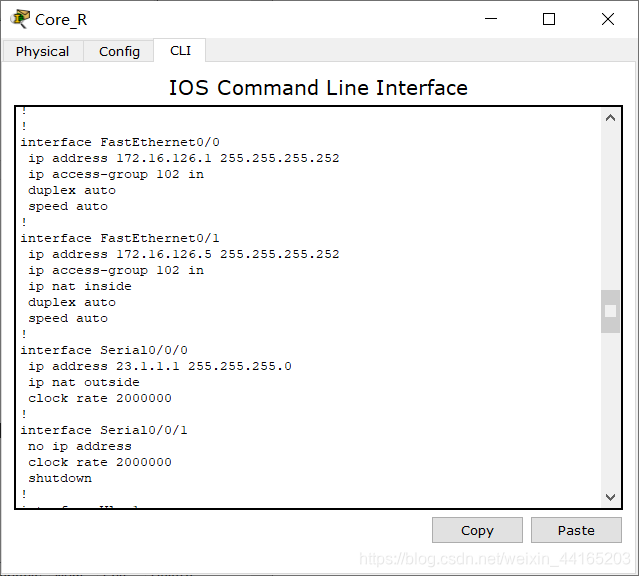This screenshot has height=577, width=640.
Task: Click the Paste button
Action: (576, 530)
